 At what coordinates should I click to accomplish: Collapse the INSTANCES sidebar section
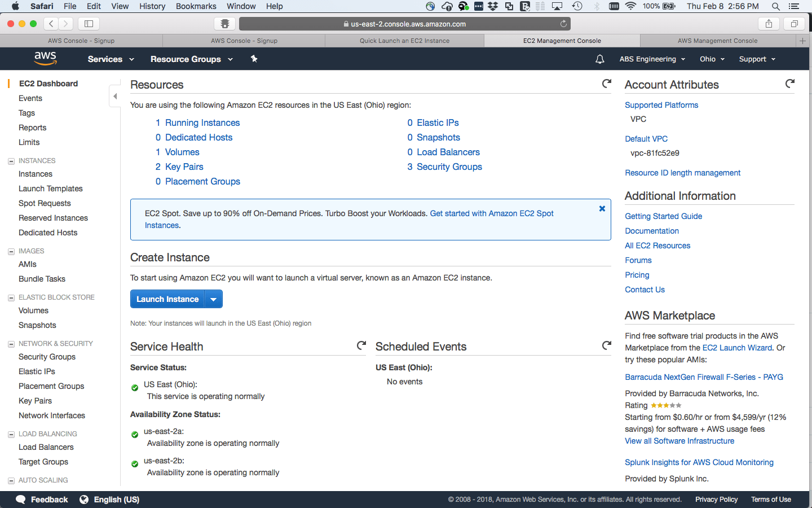click(x=11, y=161)
